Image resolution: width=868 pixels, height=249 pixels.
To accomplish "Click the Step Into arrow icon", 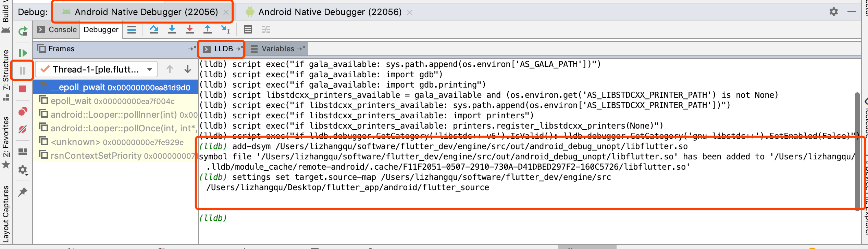I will (172, 30).
